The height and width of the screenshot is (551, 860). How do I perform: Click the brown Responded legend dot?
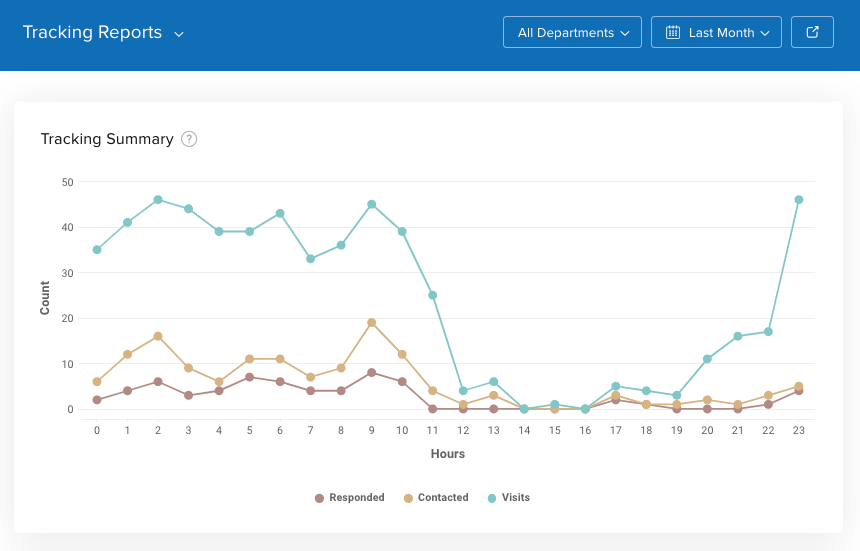click(319, 498)
